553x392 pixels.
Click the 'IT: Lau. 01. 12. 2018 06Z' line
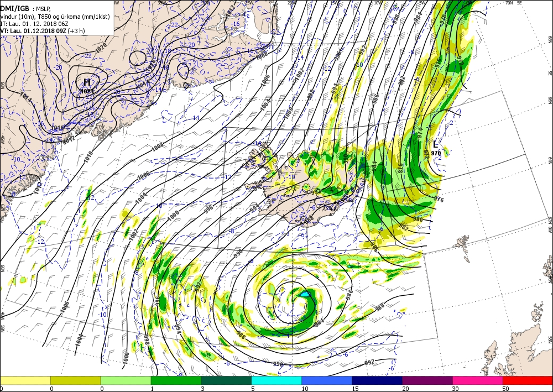click(34, 24)
